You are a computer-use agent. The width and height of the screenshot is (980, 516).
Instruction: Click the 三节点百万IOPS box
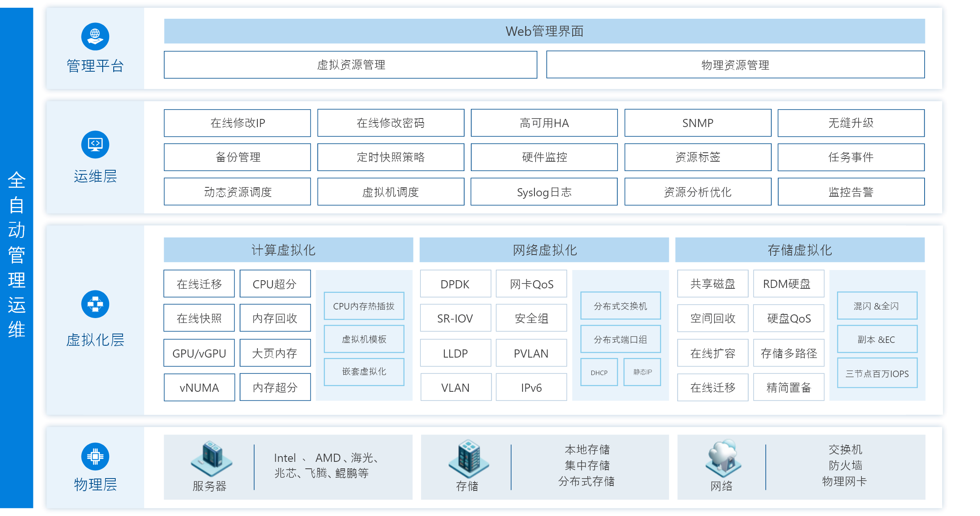(877, 373)
